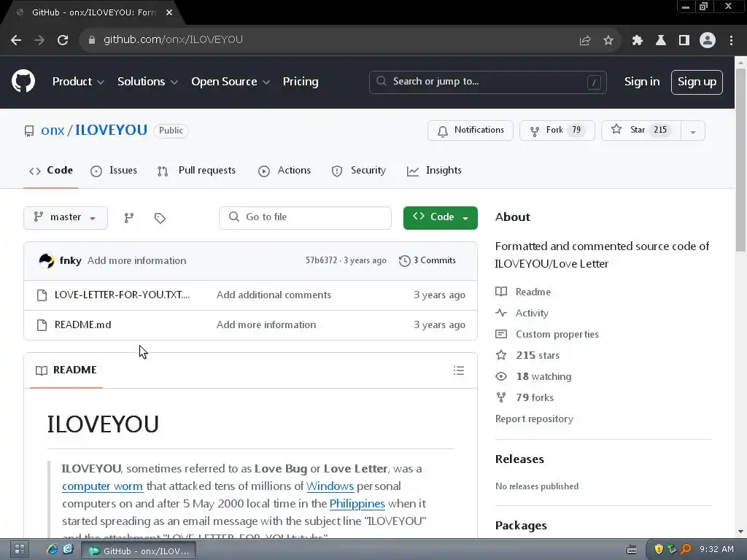Click the second browser icon in the taskbar

coord(68,549)
